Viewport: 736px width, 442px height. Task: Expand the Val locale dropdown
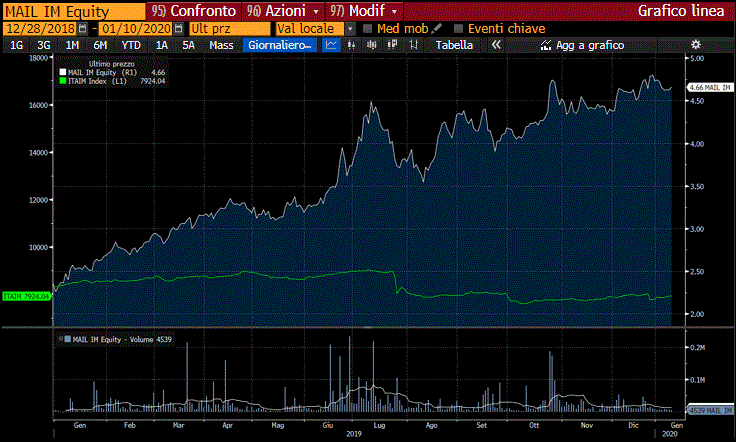(x=350, y=29)
